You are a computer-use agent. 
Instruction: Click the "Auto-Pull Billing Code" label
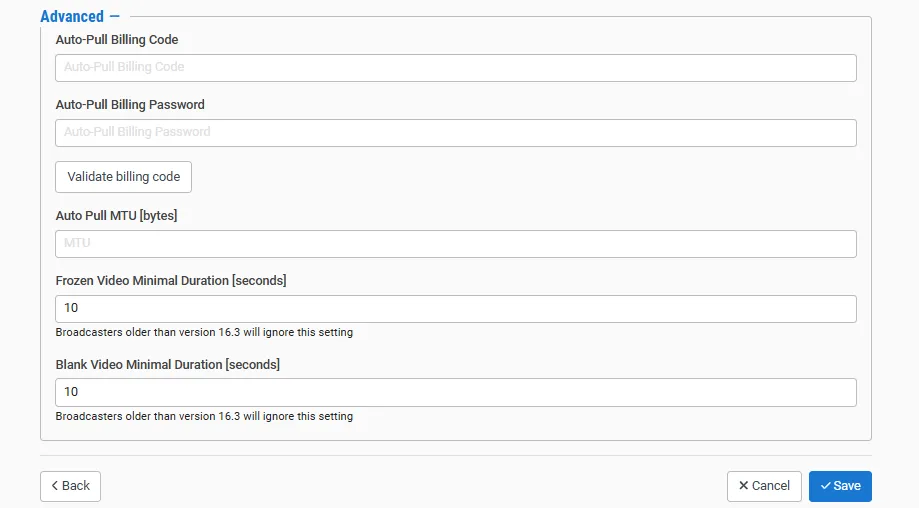coord(117,40)
